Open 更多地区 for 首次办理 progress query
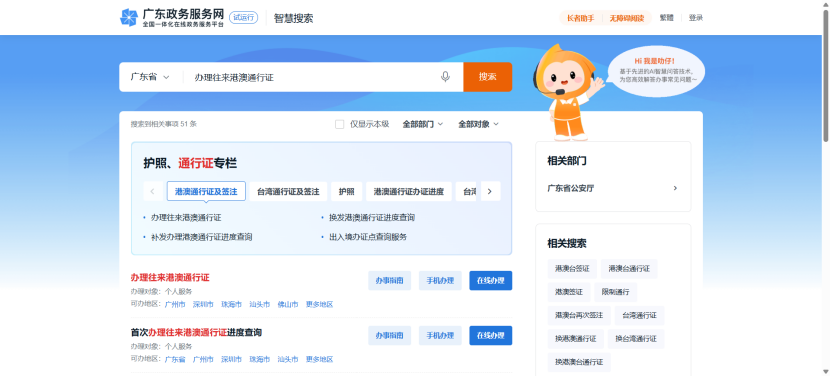Screen dimensions: 830x376 [x=320, y=359]
